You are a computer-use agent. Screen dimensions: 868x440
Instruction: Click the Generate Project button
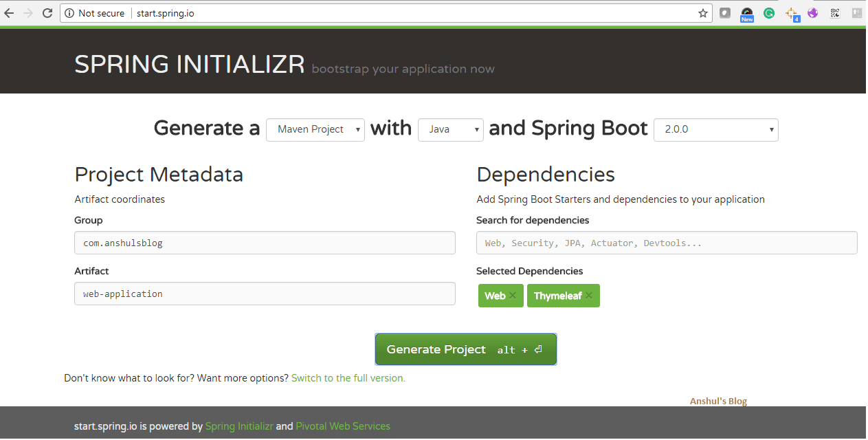(x=466, y=349)
